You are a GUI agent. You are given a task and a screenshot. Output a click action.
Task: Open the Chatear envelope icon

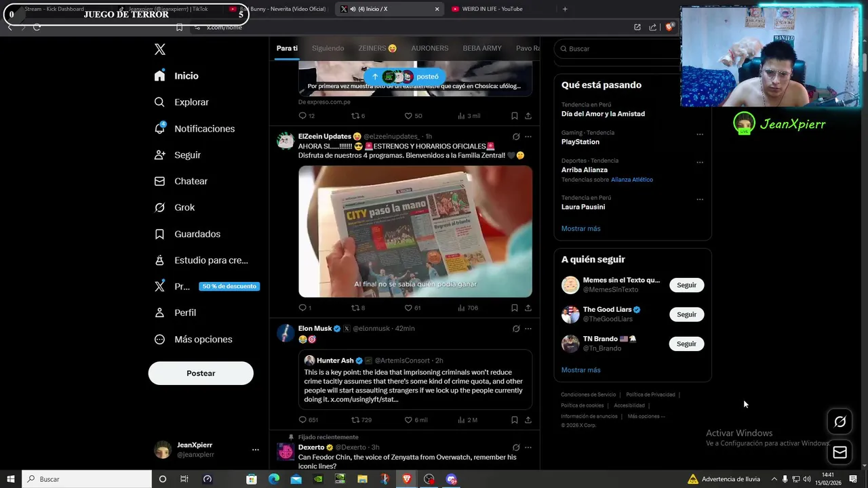(x=159, y=181)
